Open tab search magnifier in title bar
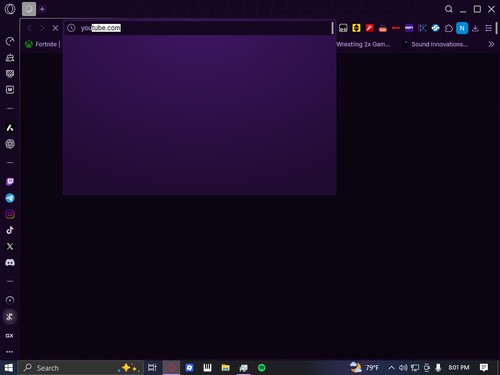Viewport: 500px width, 375px height. point(449,9)
